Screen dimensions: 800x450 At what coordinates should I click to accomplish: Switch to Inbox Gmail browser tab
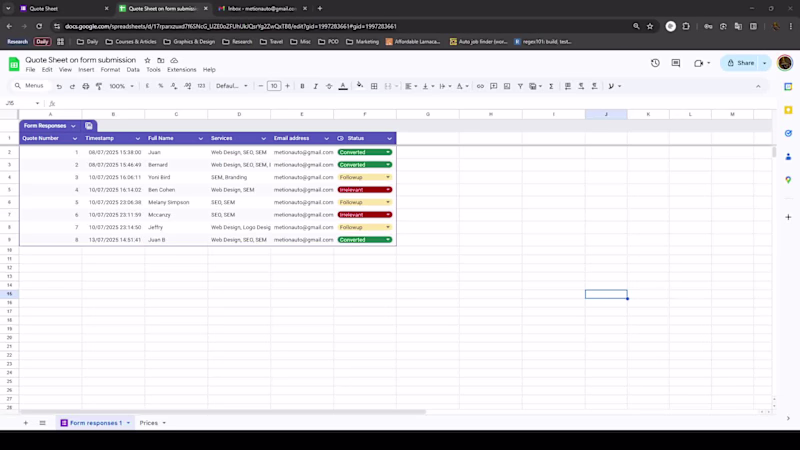click(262, 9)
